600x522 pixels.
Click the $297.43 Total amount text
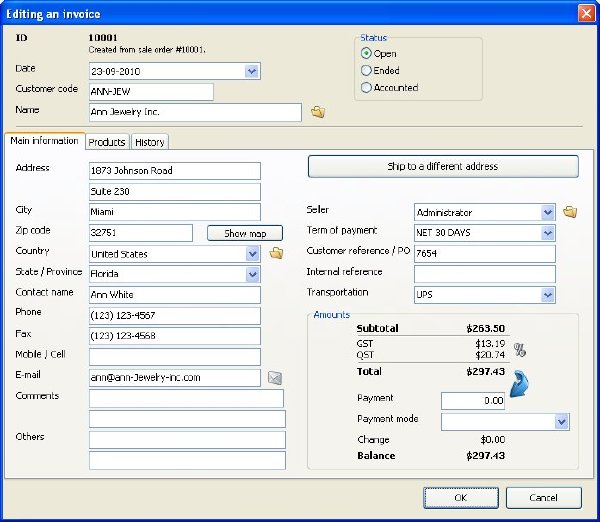pos(486,372)
